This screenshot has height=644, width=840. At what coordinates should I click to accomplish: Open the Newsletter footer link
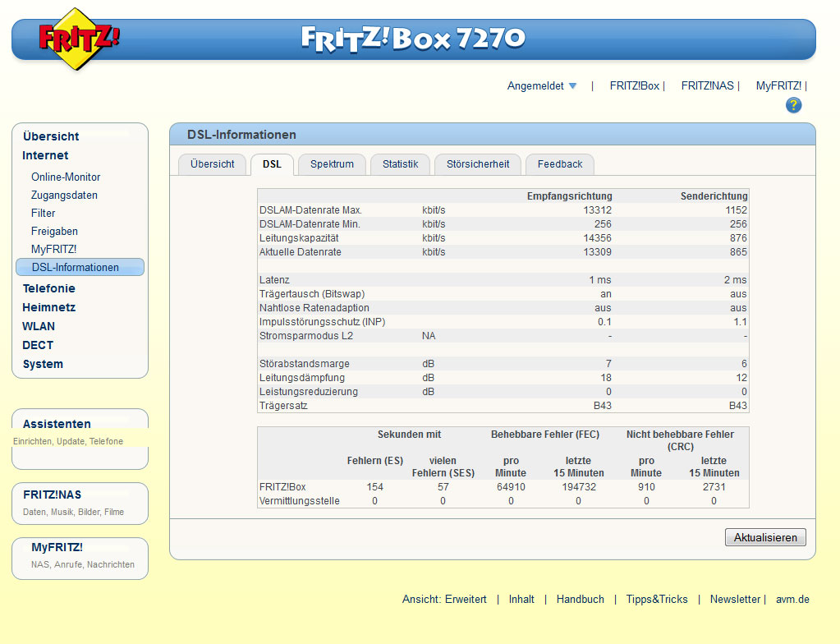[735, 599]
